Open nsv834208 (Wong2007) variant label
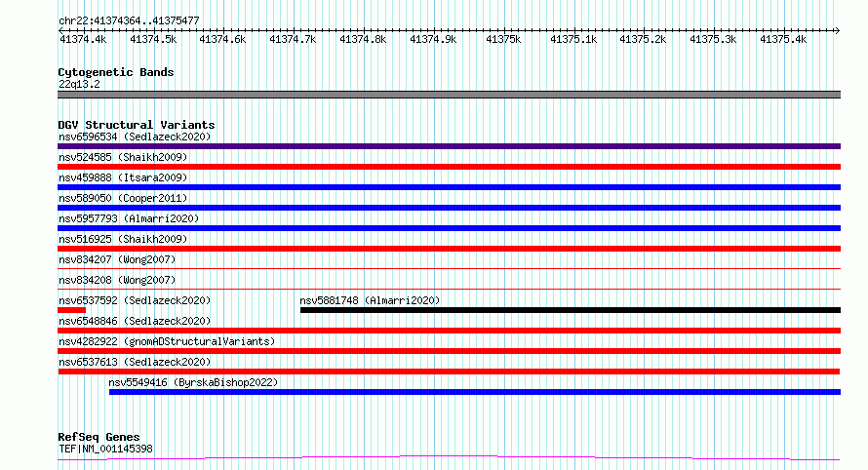 click(x=117, y=280)
